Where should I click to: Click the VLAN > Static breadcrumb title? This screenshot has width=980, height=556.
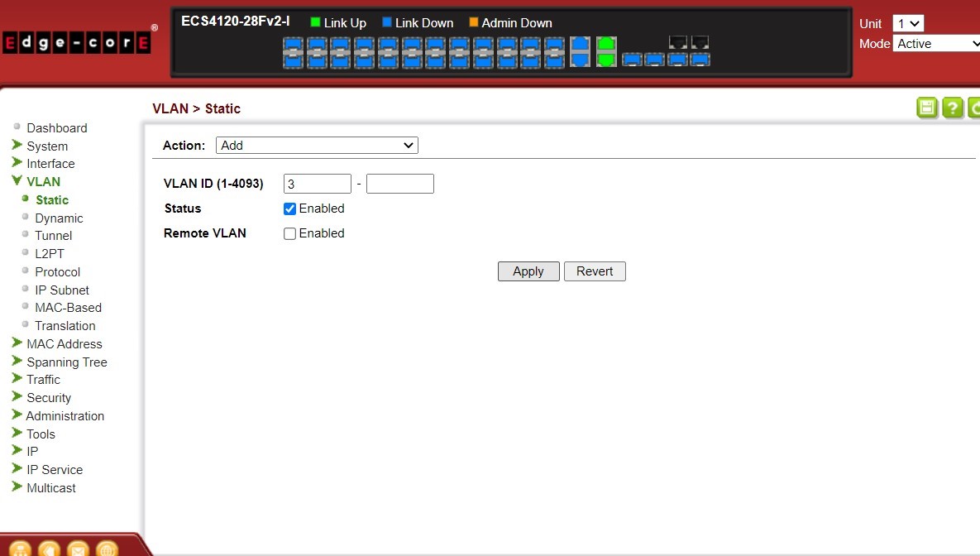(196, 108)
